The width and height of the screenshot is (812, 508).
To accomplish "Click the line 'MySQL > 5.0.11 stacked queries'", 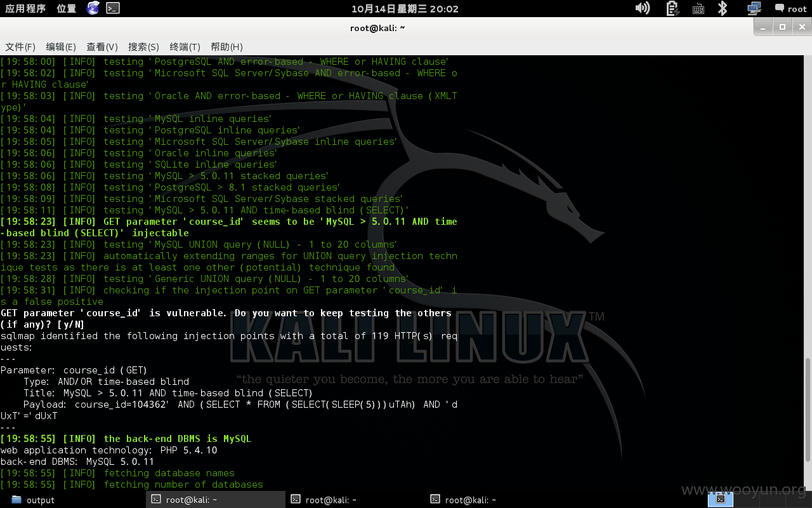I will (164, 176).
